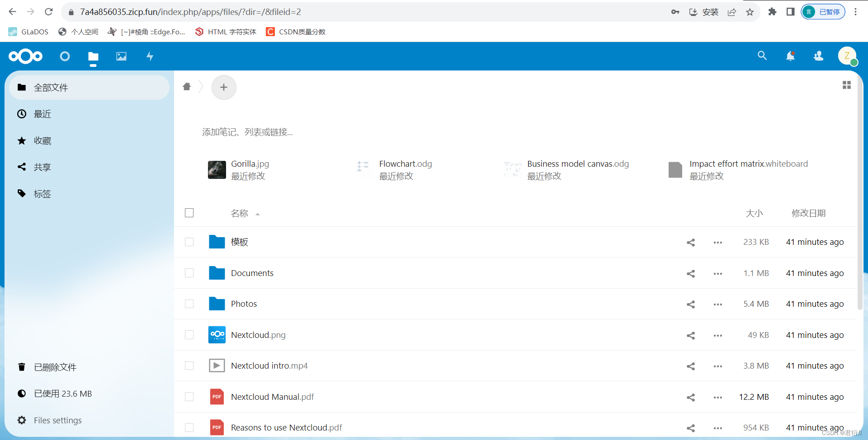The image size is (868, 440).
Task: Open the Activity lightning icon
Action: click(150, 56)
